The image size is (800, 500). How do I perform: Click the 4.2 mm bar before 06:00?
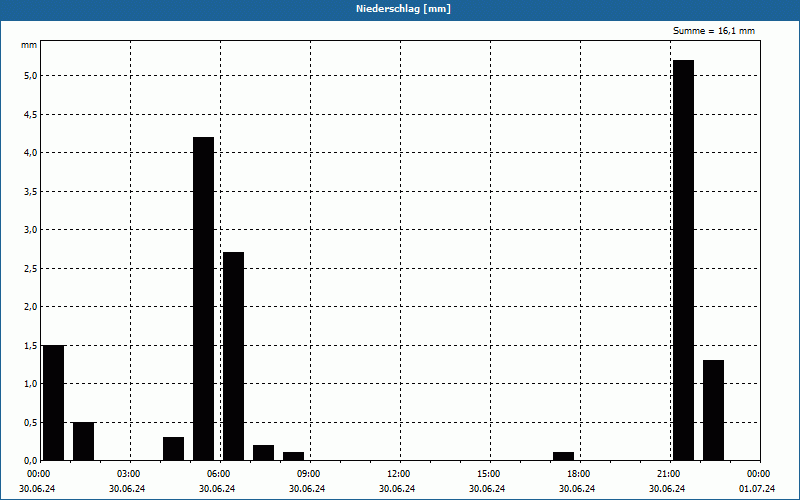pyautogui.click(x=204, y=299)
